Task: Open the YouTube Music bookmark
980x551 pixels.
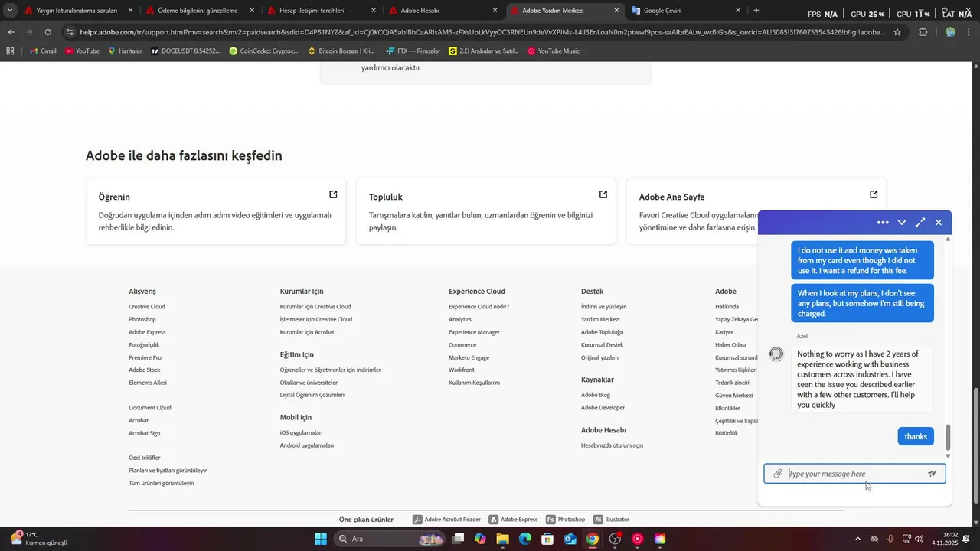Action: click(553, 51)
